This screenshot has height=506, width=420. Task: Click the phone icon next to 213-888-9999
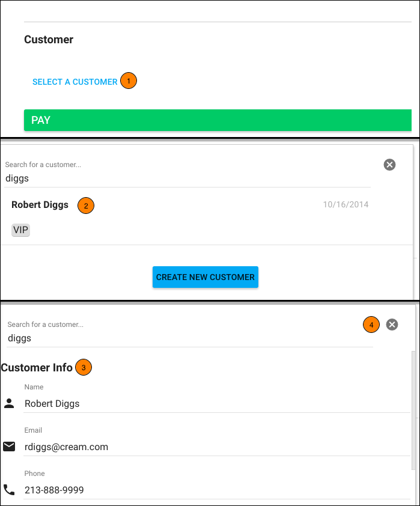point(8,490)
